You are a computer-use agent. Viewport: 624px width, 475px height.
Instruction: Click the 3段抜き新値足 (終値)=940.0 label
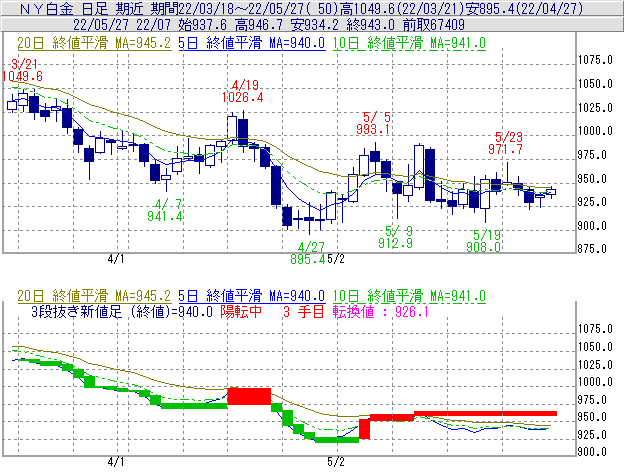(122, 311)
